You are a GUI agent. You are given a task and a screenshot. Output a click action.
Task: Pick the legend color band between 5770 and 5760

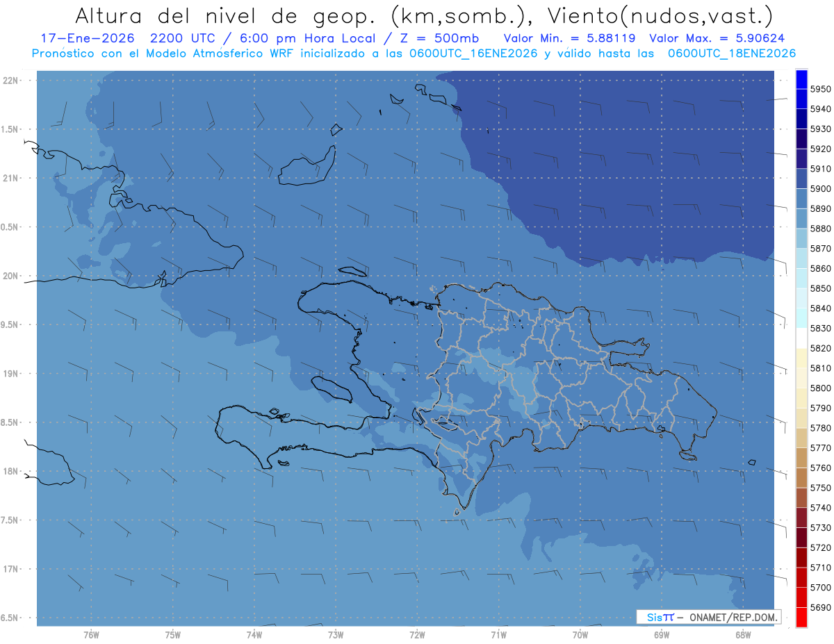coord(801,458)
